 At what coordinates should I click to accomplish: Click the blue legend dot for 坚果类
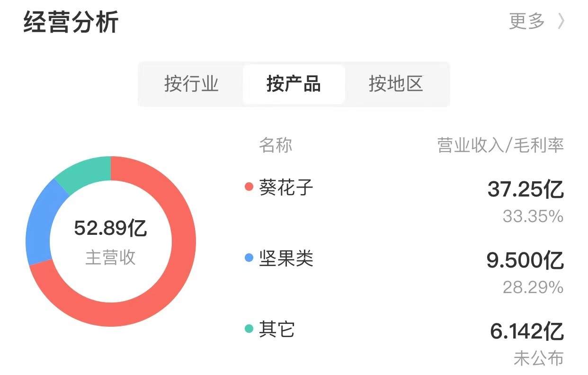(x=249, y=258)
